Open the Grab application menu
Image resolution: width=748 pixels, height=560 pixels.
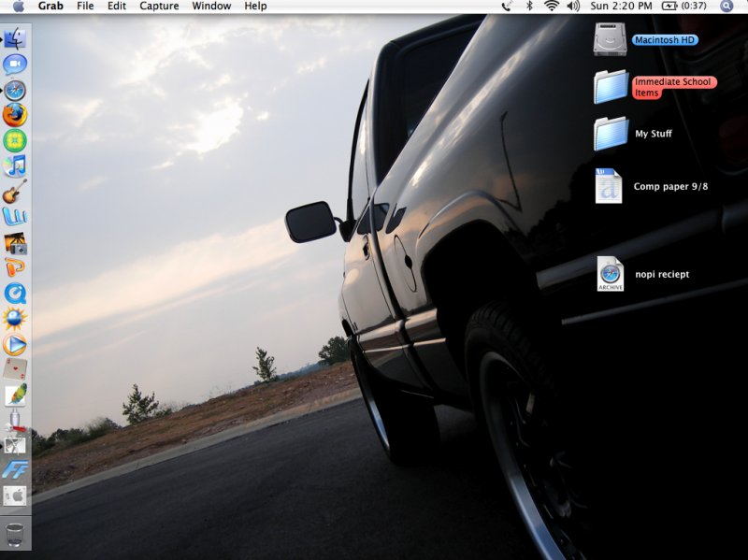(50, 6)
